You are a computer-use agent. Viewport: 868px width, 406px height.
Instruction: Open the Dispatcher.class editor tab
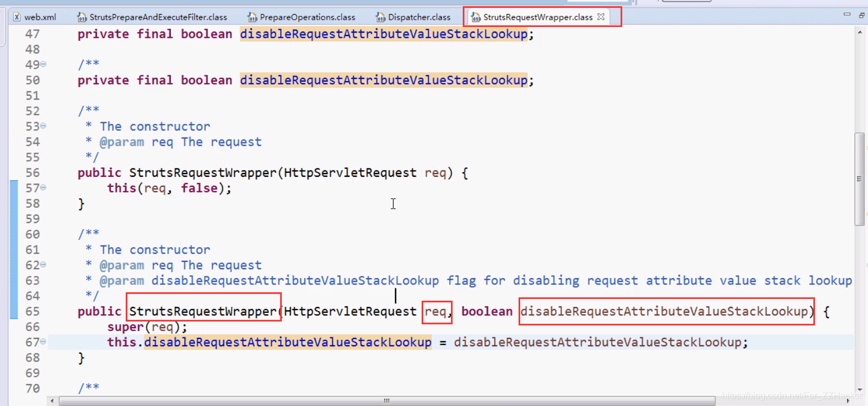pyautogui.click(x=414, y=17)
